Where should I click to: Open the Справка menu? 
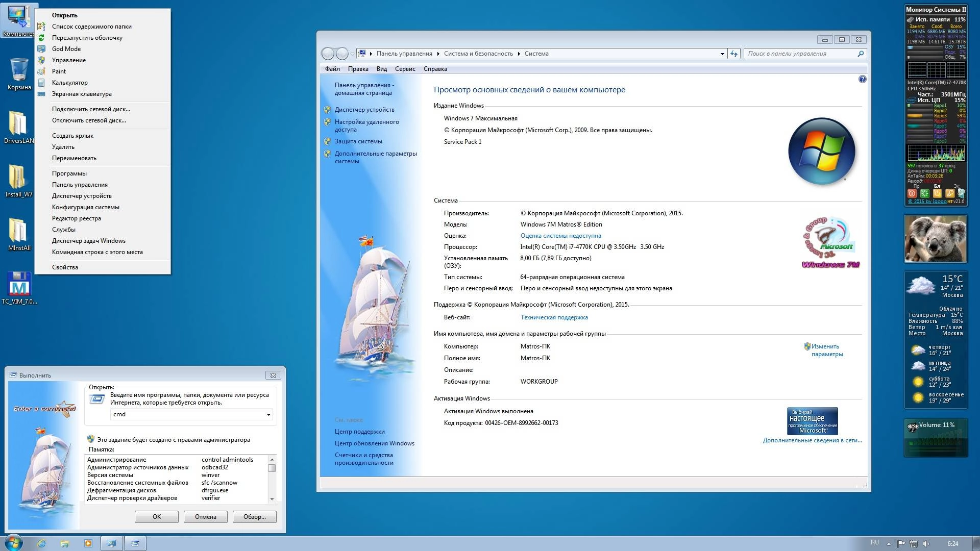[435, 69]
